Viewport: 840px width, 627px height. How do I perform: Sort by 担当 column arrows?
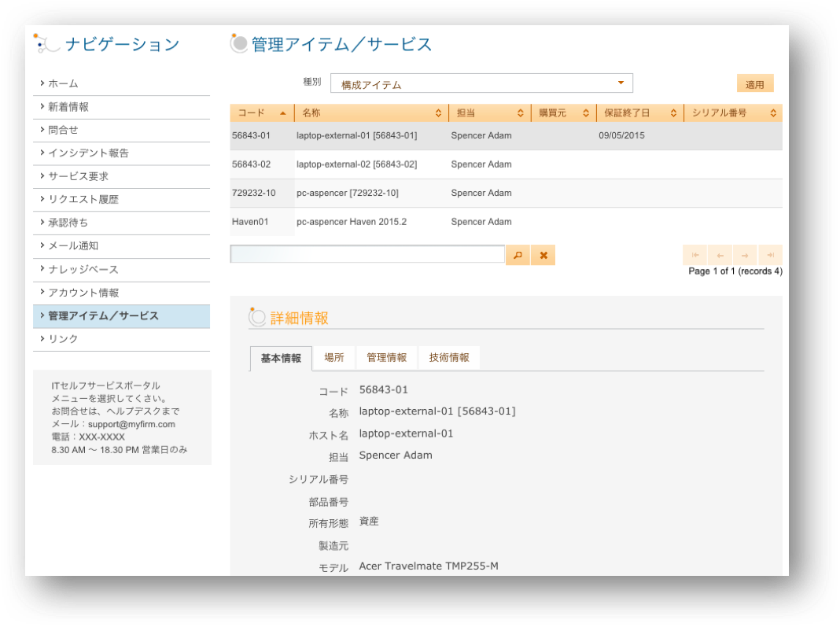(x=520, y=113)
